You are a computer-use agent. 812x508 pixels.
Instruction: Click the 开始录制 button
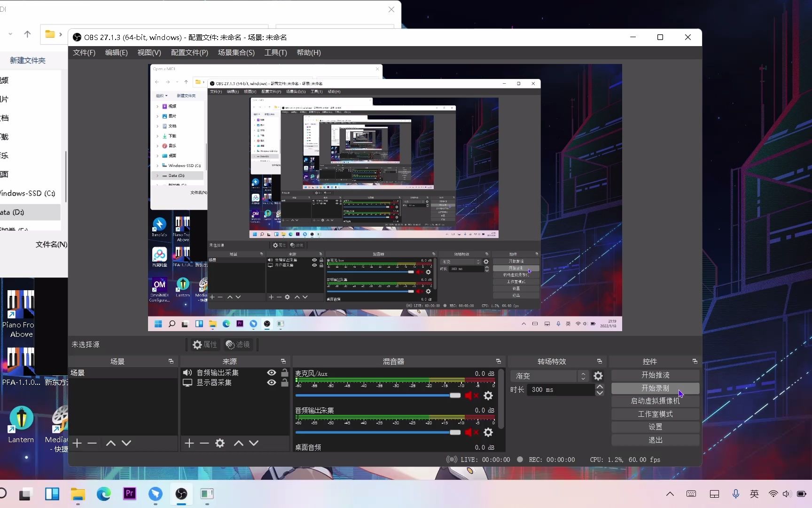point(656,388)
